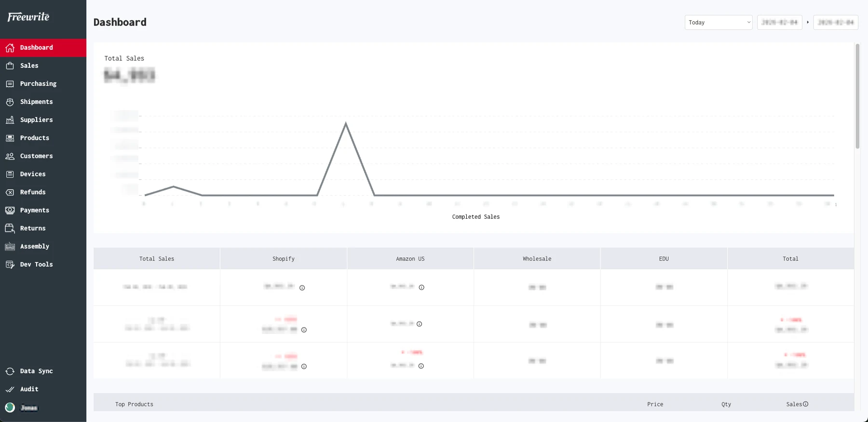Click the Returns icon in sidebar

[x=10, y=228]
